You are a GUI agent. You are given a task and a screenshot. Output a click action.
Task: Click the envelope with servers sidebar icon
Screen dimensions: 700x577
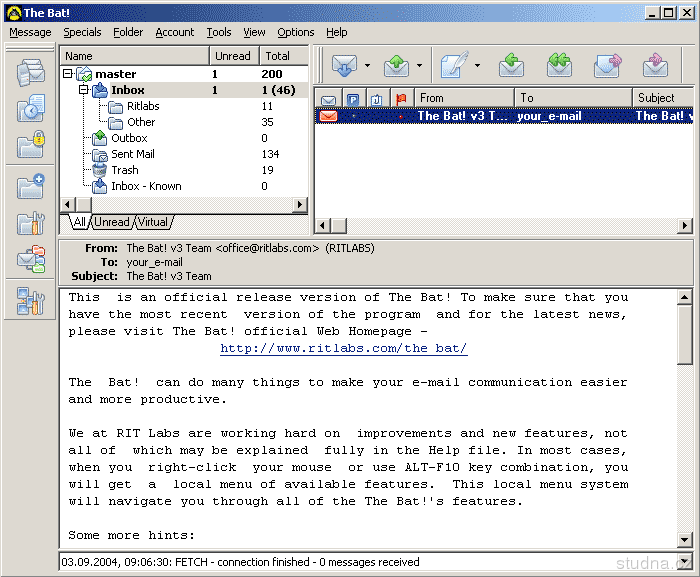pyautogui.click(x=30, y=259)
